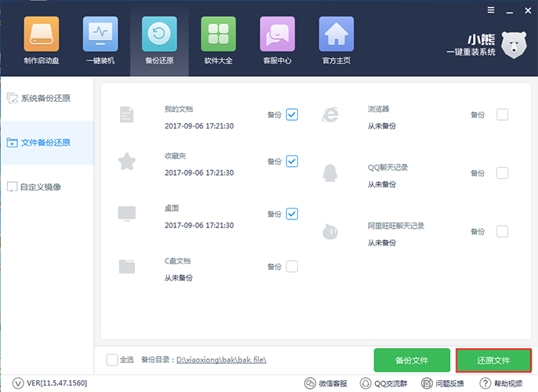Click 阿里旺旺聊天记录 icon
The width and height of the screenshot is (538, 392).
(x=330, y=231)
